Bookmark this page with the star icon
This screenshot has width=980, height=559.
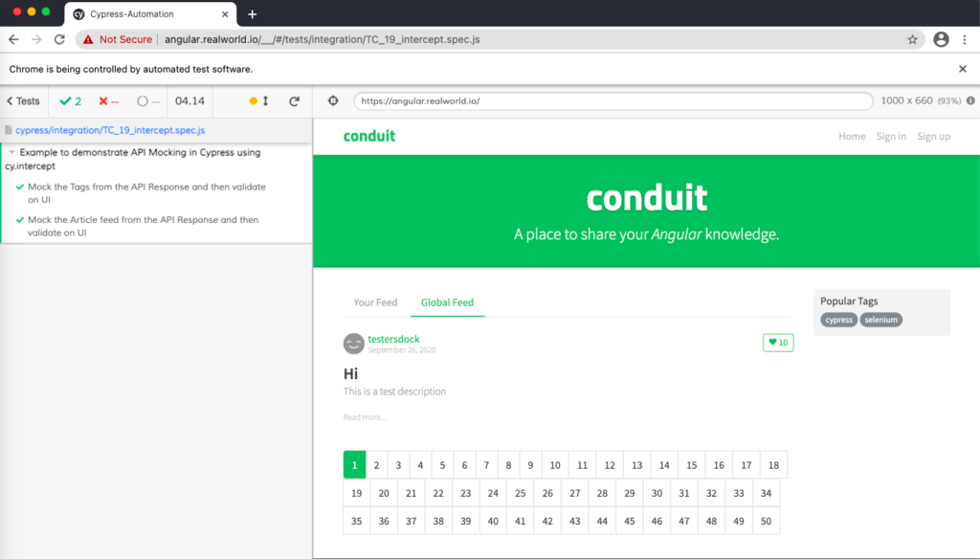tap(912, 39)
